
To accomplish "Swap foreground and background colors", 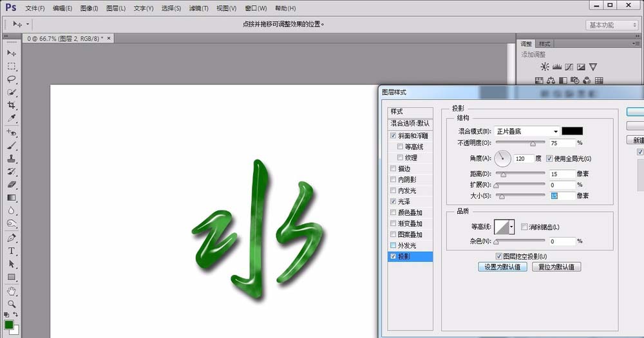I will (15, 315).
